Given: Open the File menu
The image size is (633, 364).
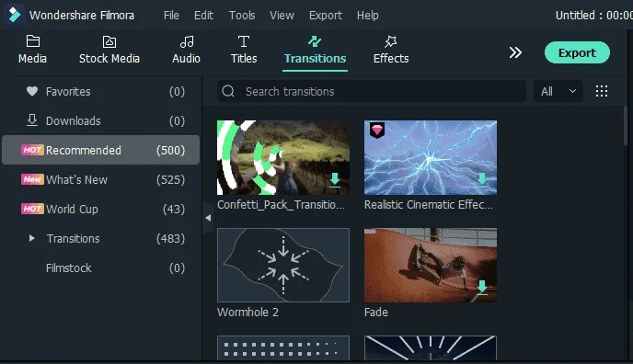Looking at the screenshot, I should click(x=171, y=16).
